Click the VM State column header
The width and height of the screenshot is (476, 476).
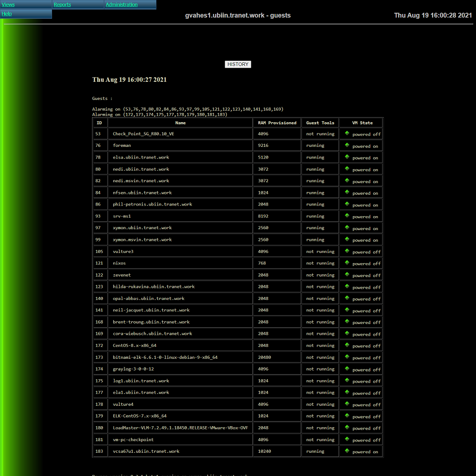pyautogui.click(x=361, y=123)
